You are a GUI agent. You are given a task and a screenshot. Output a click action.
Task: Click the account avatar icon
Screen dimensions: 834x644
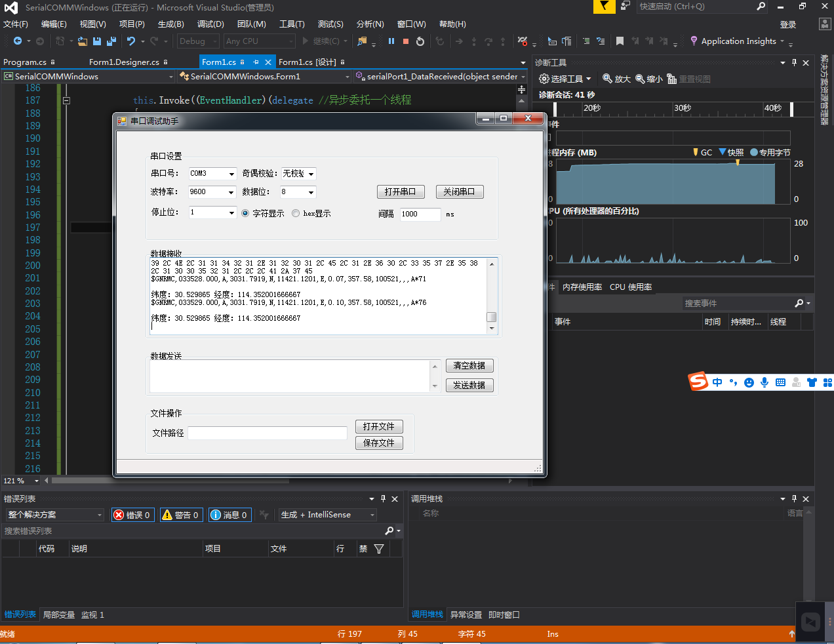pyautogui.click(x=825, y=24)
